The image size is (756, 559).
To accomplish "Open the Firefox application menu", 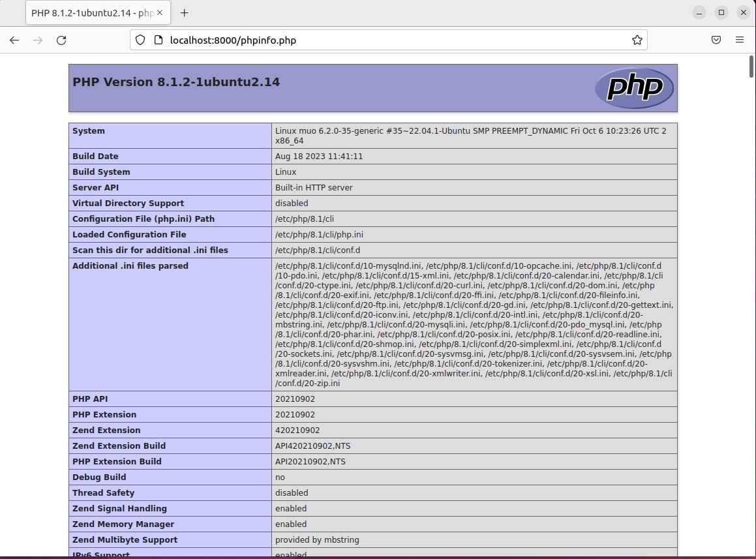I will click(740, 40).
